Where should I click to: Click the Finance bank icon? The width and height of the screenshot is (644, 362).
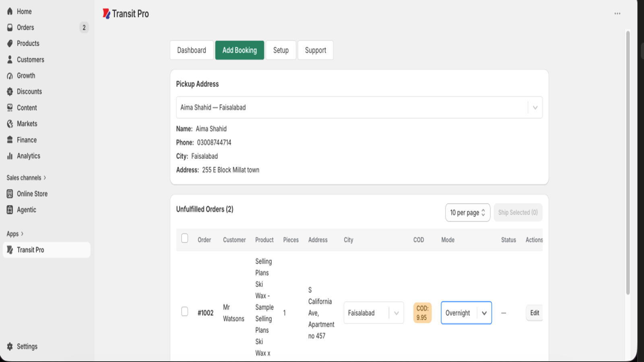10,140
